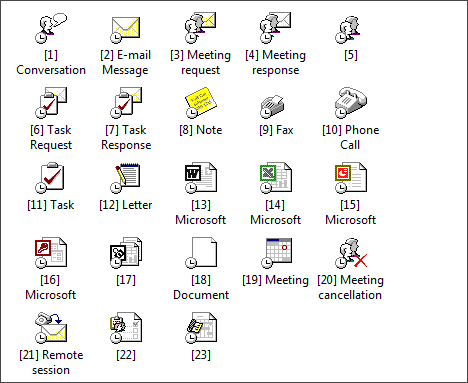Click the "[4] Meeting response" caption

pos(275,63)
